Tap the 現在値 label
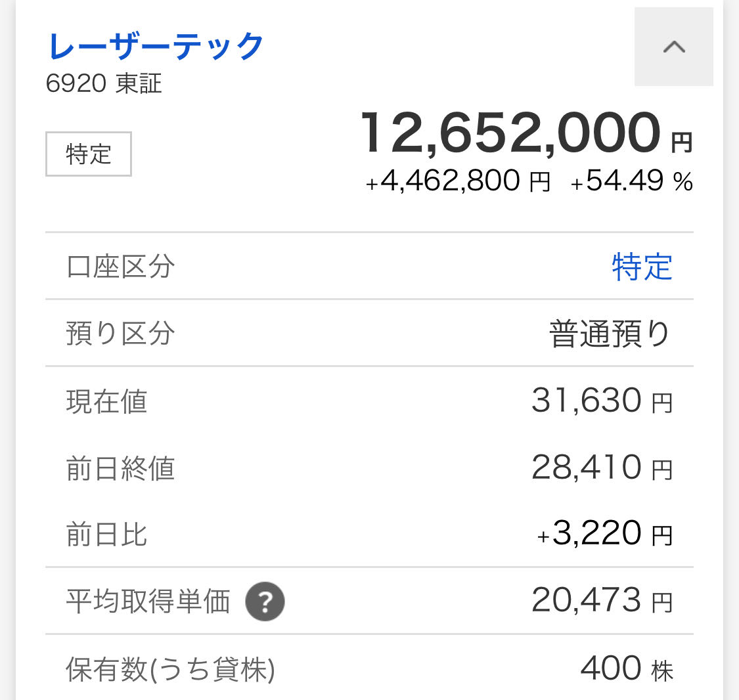This screenshot has height=700, width=739. click(106, 401)
